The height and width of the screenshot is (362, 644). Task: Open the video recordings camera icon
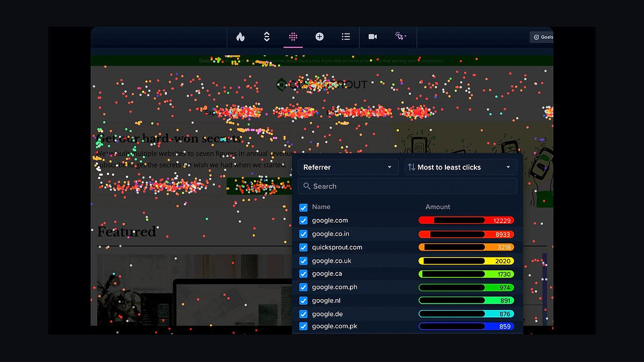[x=372, y=36]
